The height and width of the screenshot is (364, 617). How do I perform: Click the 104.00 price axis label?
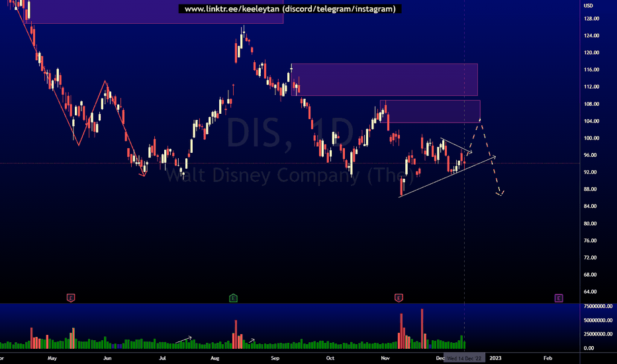[x=591, y=121]
